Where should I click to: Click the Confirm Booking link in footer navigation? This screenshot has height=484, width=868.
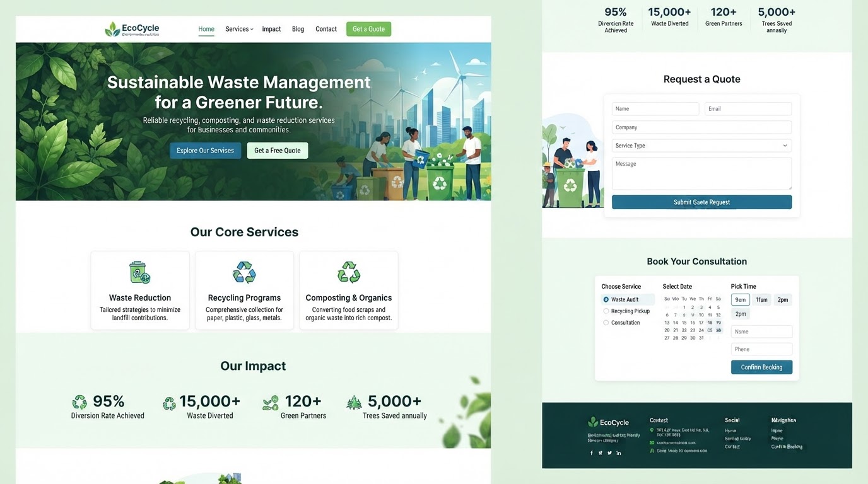pos(787,447)
